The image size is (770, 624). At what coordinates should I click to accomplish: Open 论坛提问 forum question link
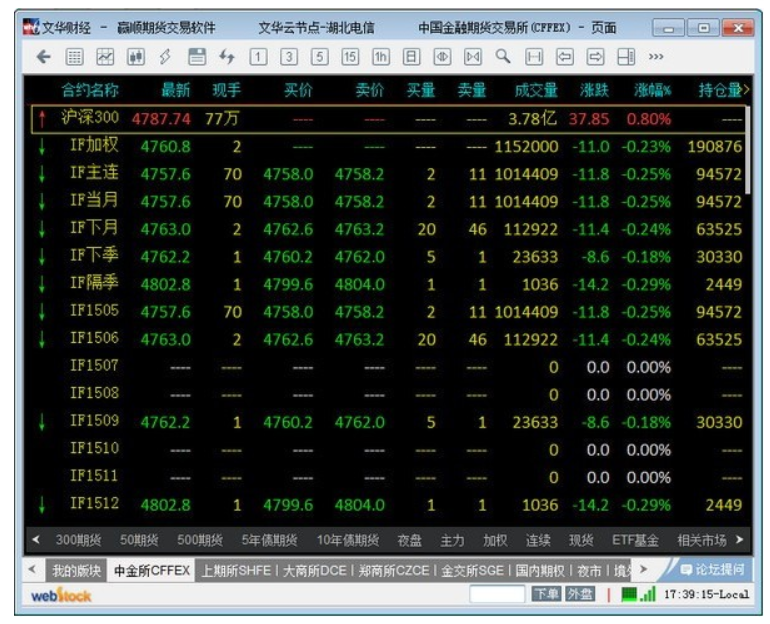pos(713,570)
